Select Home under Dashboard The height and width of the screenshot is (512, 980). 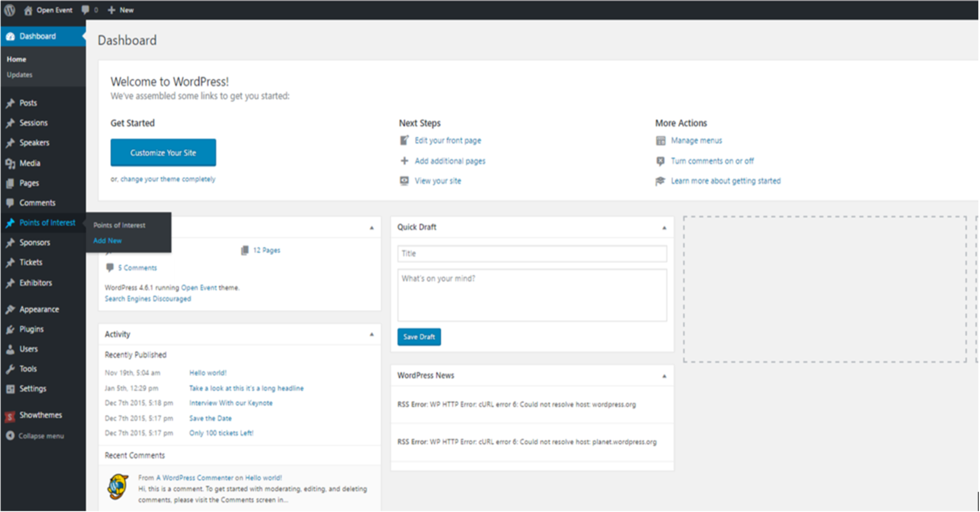[16, 59]
